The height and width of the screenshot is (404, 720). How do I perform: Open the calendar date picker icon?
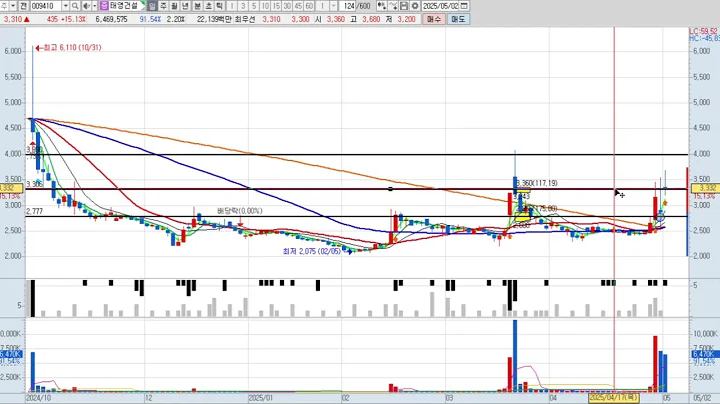click(464, 6)
